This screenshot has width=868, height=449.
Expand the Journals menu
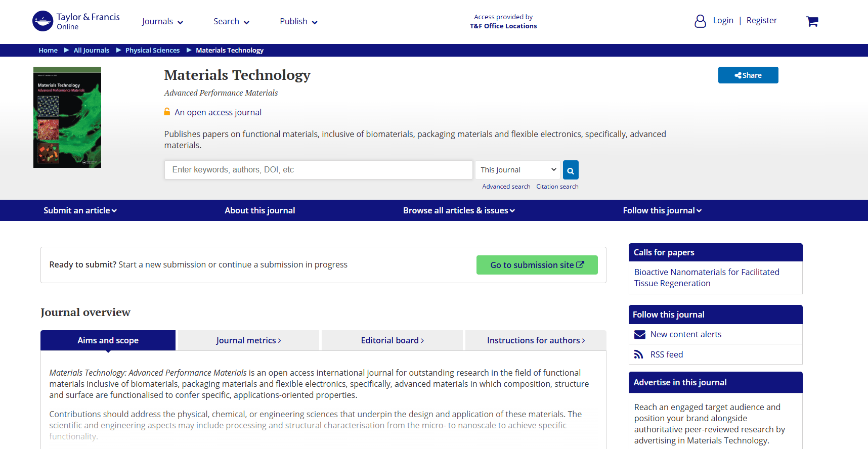[x=162, y=21]
